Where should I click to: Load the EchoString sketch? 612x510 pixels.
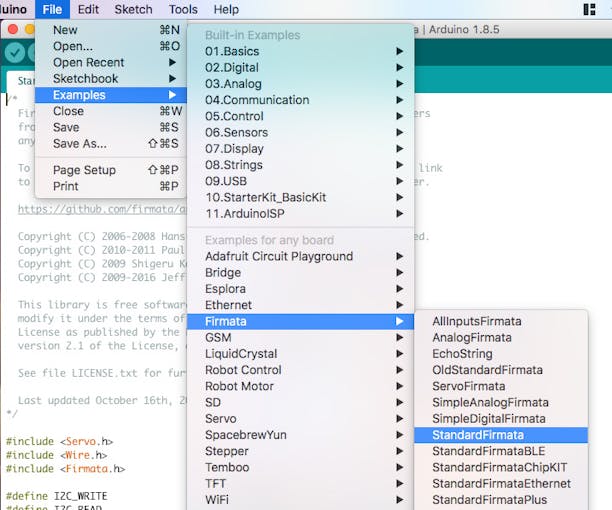[501, 354]
